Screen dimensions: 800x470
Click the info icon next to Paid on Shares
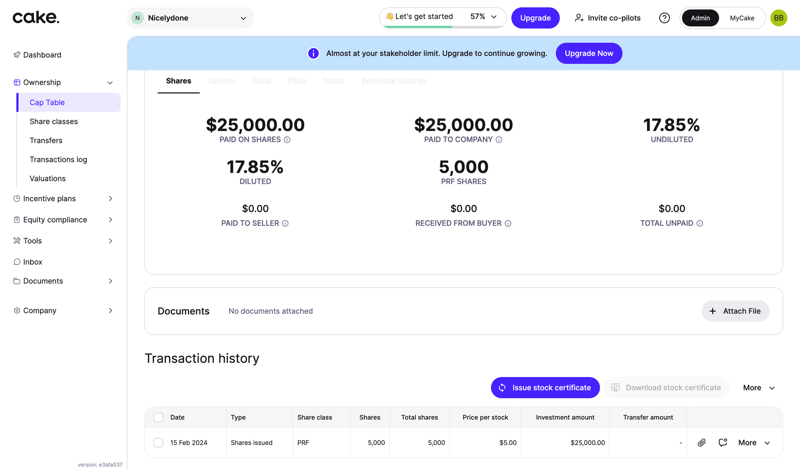pos(287,140)
